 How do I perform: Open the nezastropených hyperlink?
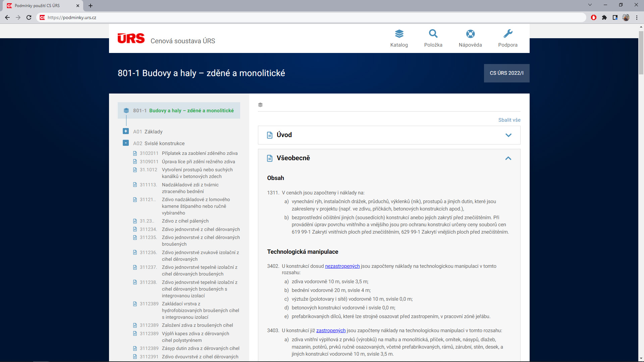342,266
